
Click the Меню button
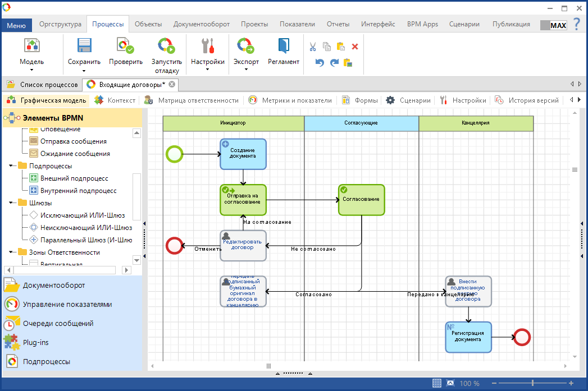[x=16, y=25]
